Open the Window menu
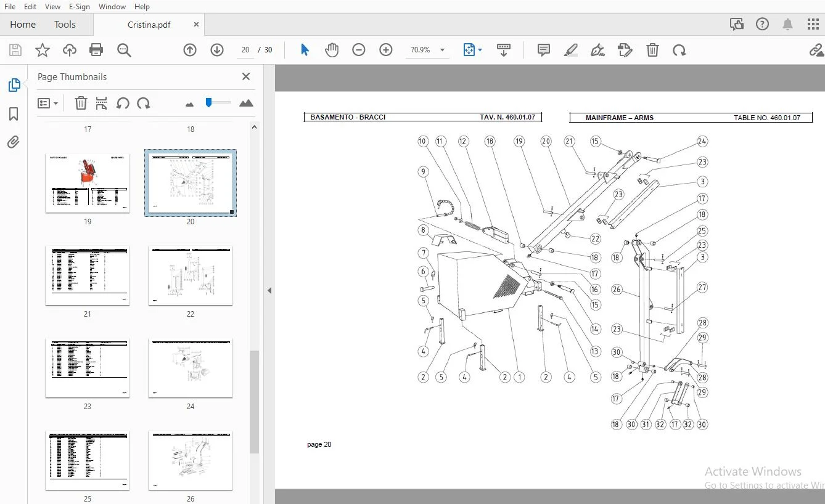The height and width of the screenshot is (504, 825). [x=112, y=7]
